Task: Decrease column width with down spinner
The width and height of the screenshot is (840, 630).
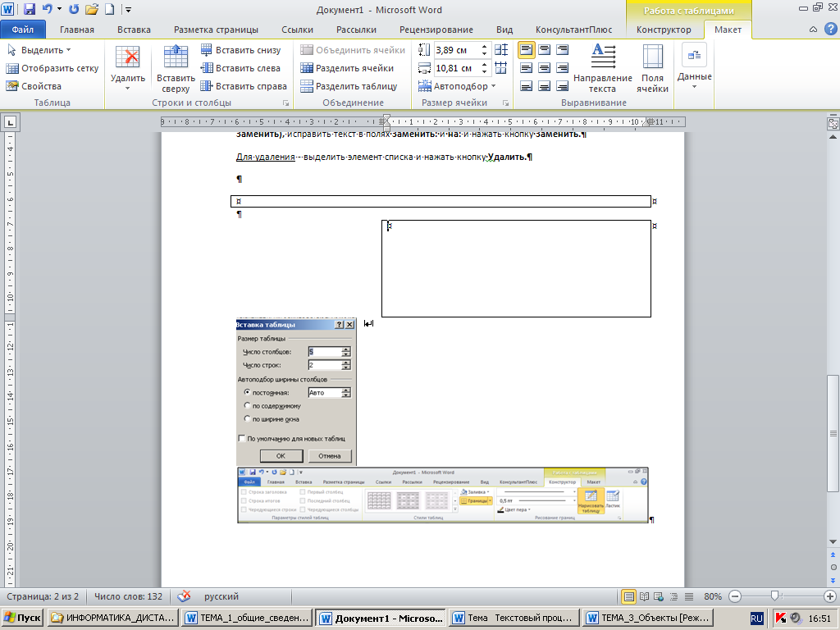Action: tap(484, 71)
